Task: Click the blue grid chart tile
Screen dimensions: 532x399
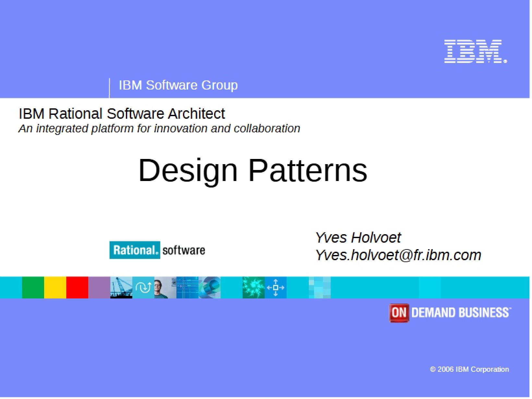Action: (187, 287)
